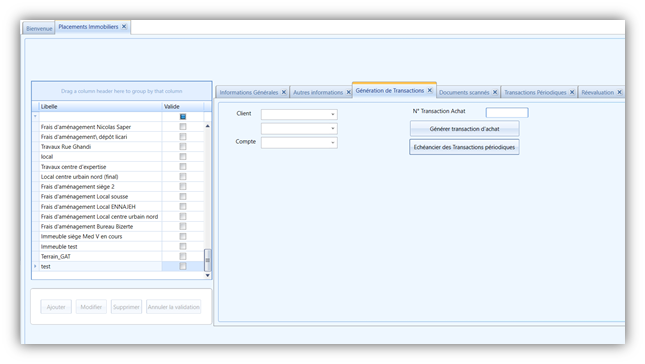Close the Placements Immobiliers tab

pyautogui.click(x=124, y=27)
